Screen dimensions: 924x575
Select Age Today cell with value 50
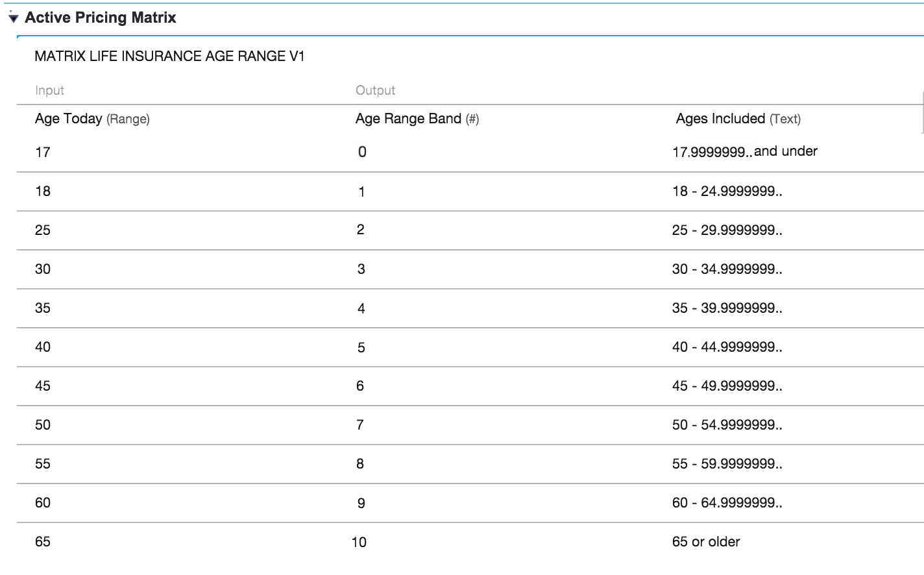pyautogui.click(x=43, y=425)
